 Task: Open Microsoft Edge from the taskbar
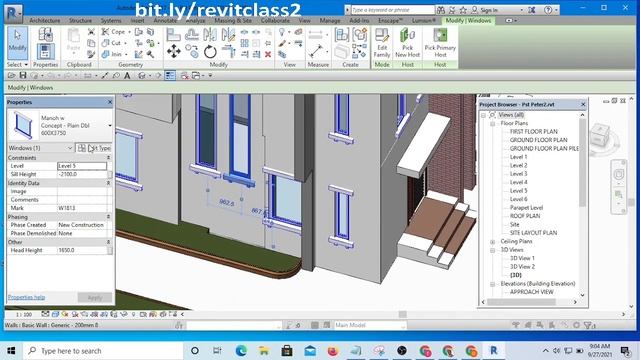241,351
